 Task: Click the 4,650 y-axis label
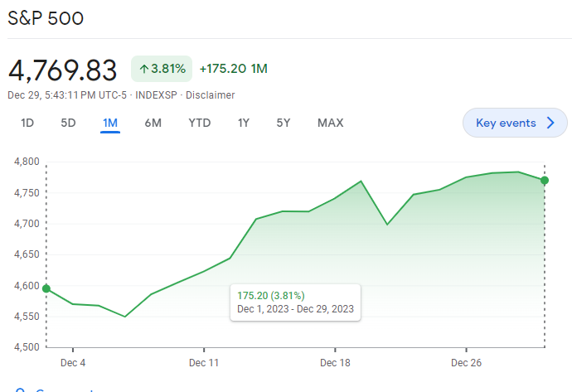click(x=27, y=254)
